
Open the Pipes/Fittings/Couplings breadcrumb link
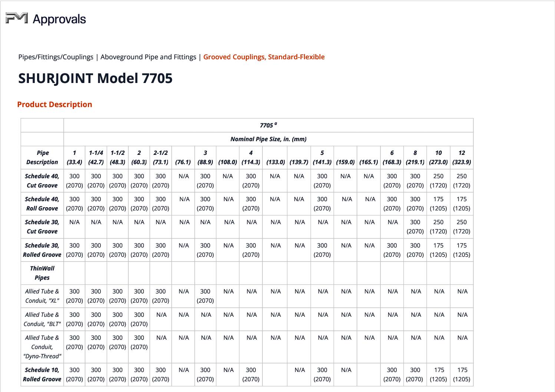56,57
